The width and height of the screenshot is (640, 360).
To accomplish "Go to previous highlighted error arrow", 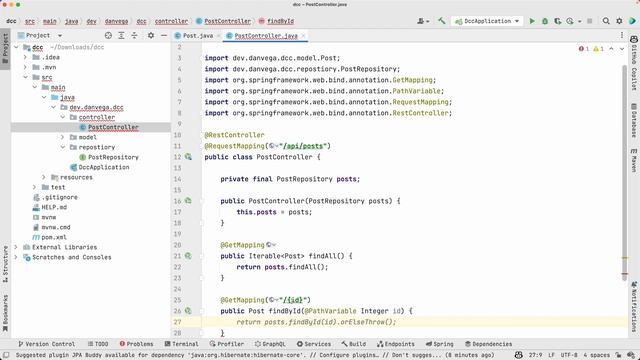I will click(x=611, y=49).
